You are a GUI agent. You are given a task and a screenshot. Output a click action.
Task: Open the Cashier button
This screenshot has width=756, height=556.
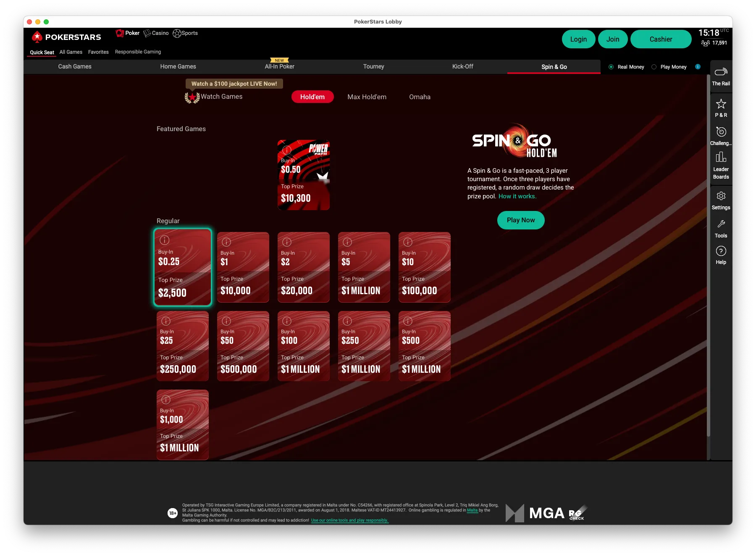coord(661,39)
